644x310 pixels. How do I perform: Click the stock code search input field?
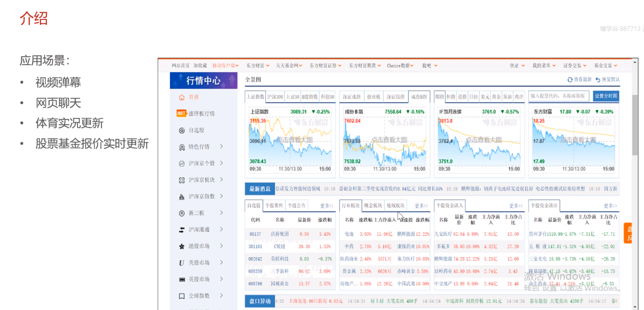pyautogui.click(x=559, y=96)
